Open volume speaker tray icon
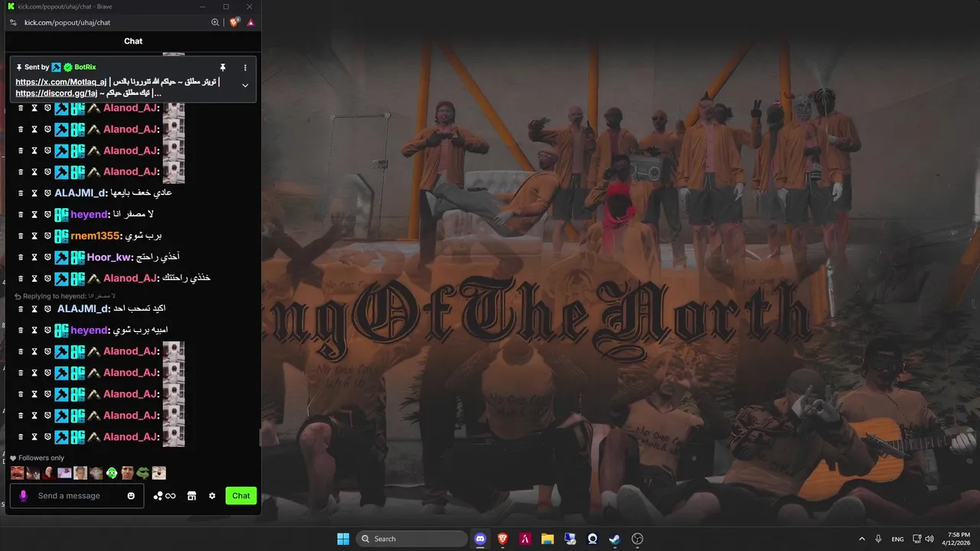The width and height of the screenshot is (980, 551). (929, 539)
